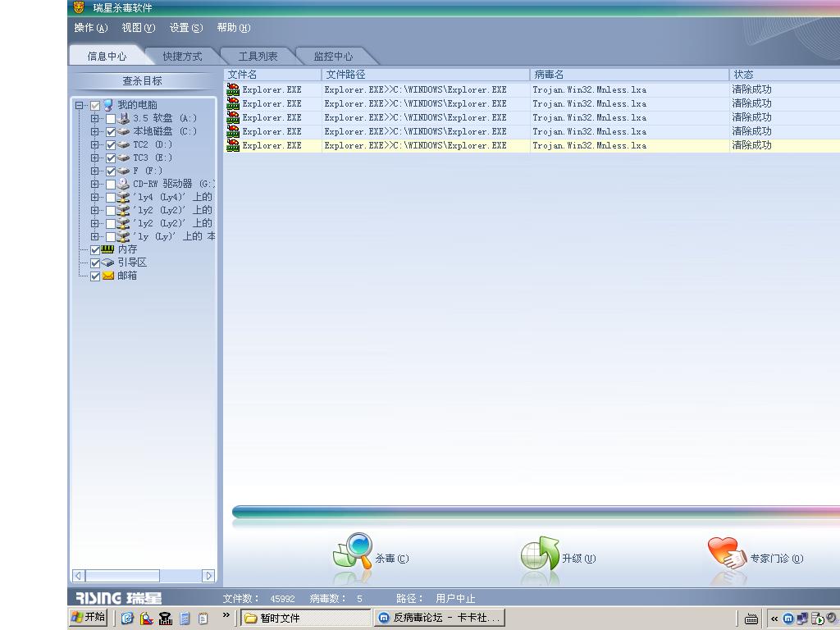Check the 'ly4 (Ly4)' network drive checkbox
The image size is (840, 630).
click(111, 198)
